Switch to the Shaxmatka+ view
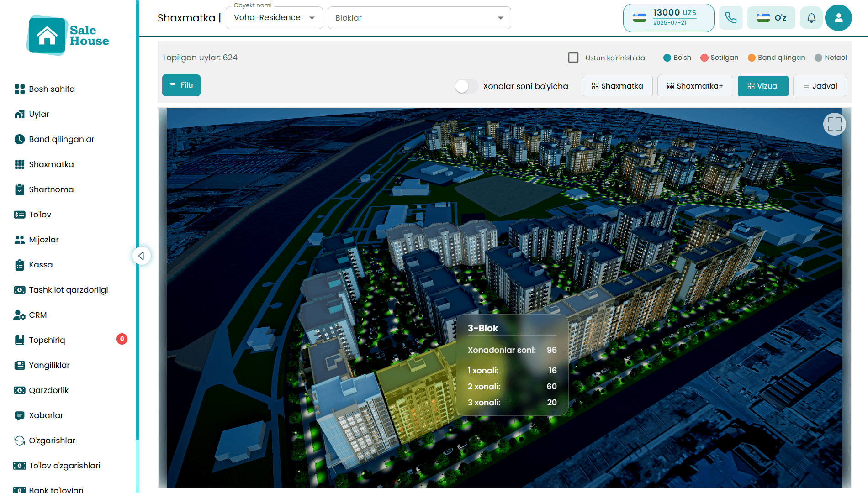 click(x=695, y=86)
